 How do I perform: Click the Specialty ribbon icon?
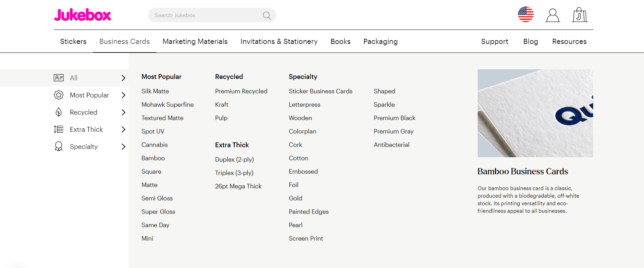pyautogui.click(x=59, y=147)
